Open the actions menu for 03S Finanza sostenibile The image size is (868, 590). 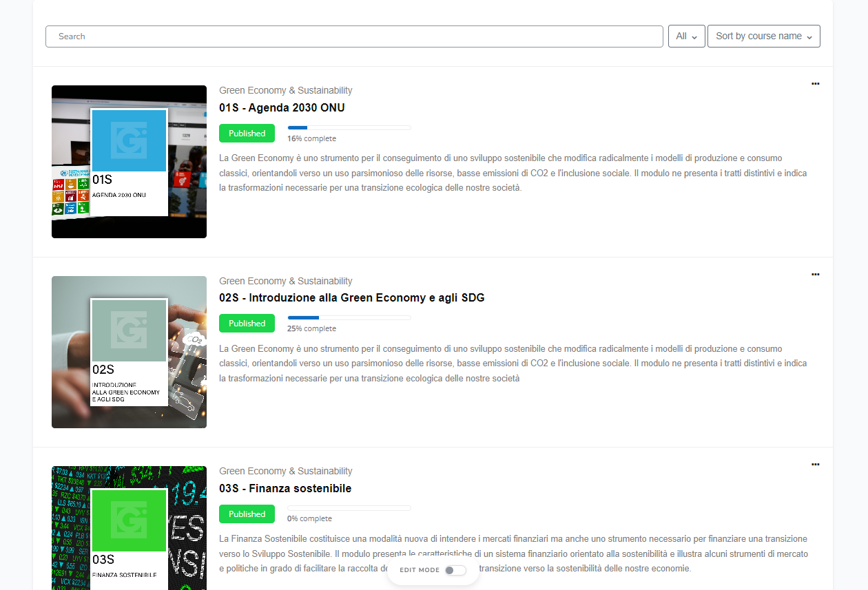[x=815, y=465]
